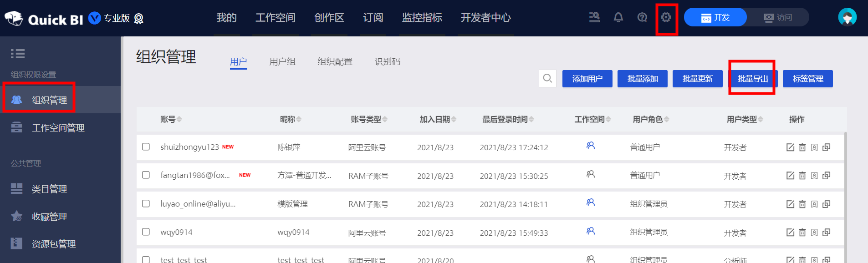Collapse the left sidebar menu icon

pos(18,54)
